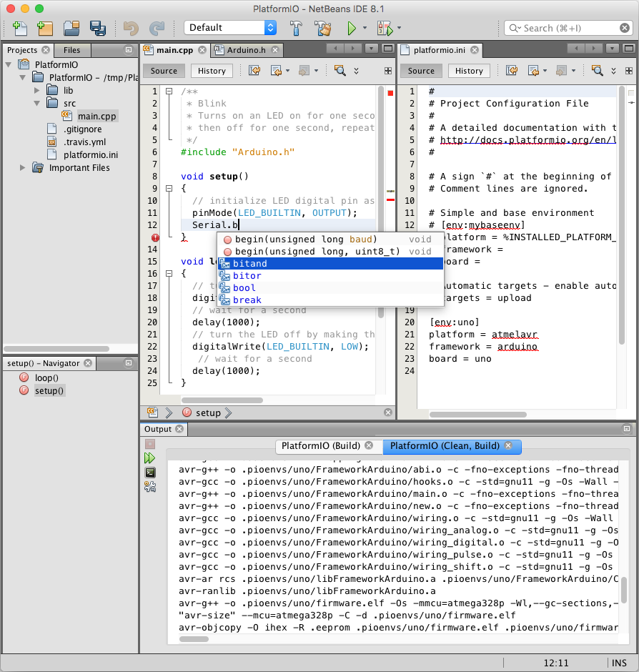This screenshot has width=639, height=672.
Task: Switch to the Arduino.h editor tab
Action: click(245, 50)
